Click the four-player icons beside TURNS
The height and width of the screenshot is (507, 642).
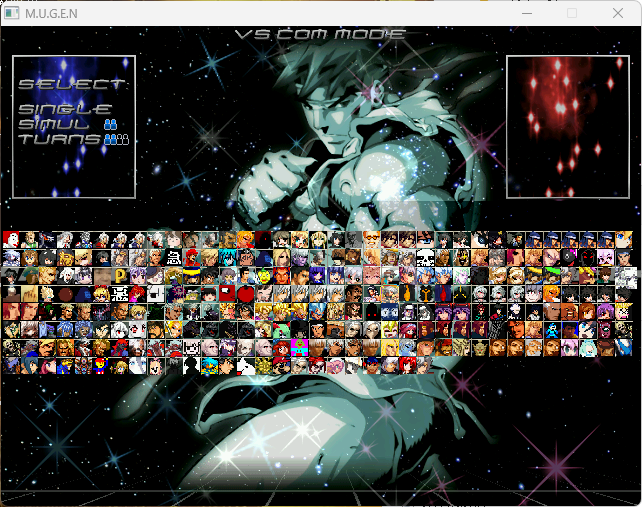click(117, 139)
